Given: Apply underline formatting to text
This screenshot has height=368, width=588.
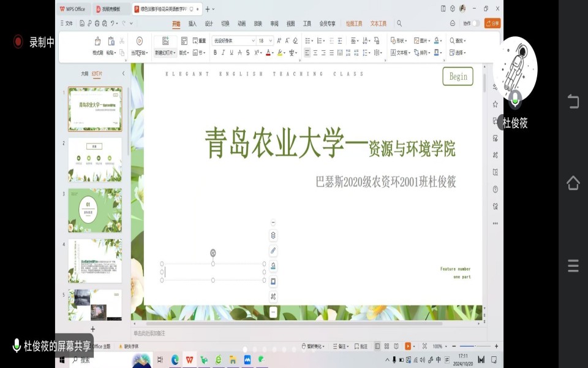Looking at the screenshot, I should (231, 53).
